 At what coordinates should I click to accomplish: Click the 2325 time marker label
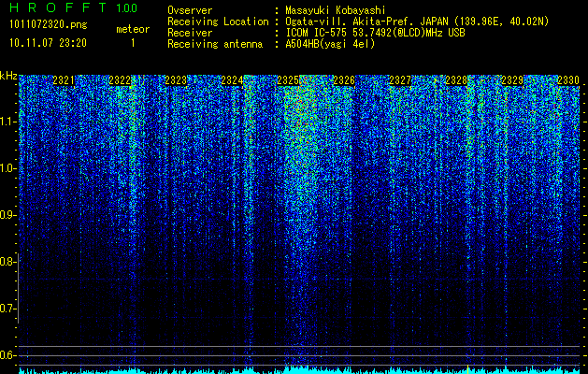coord(288,80)
